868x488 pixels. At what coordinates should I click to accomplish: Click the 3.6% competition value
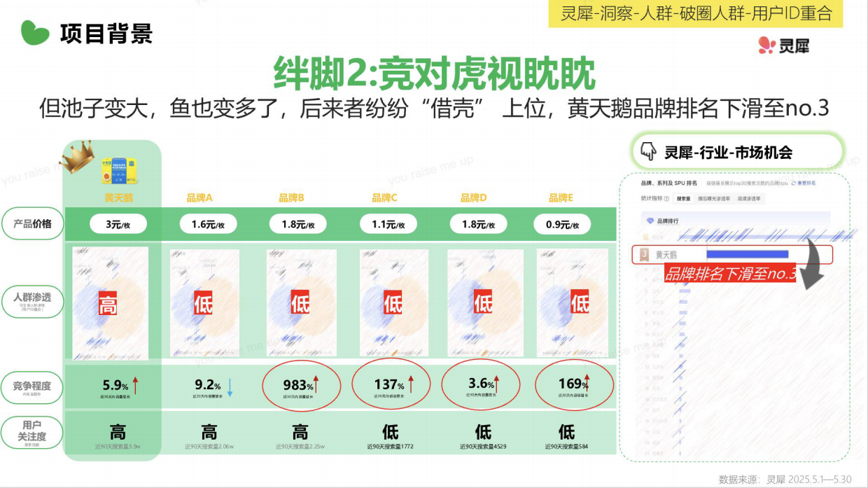click(481, 384)
